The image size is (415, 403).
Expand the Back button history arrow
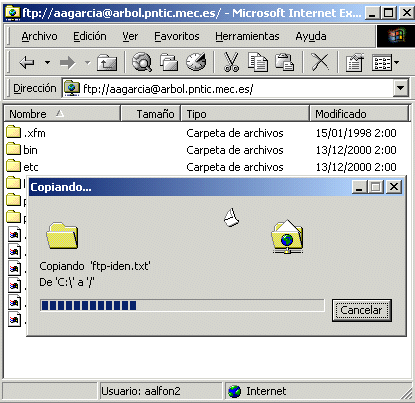[47, 62]
